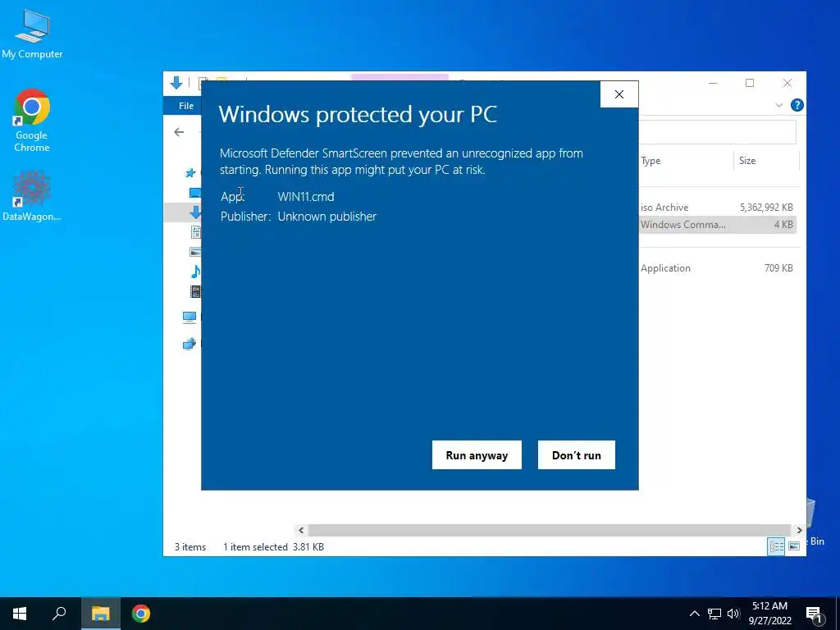The height and width of the screenshot is (630, 840).
Task: Open the Windows Start menu
Action: pos(20,614)
